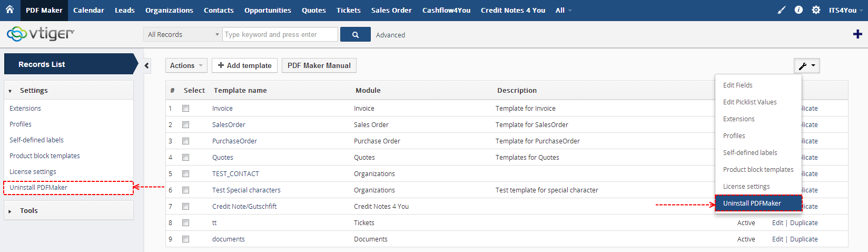868x252 pixels.
Task: Open the Quotes module in top bar
Action: (314, 10)
